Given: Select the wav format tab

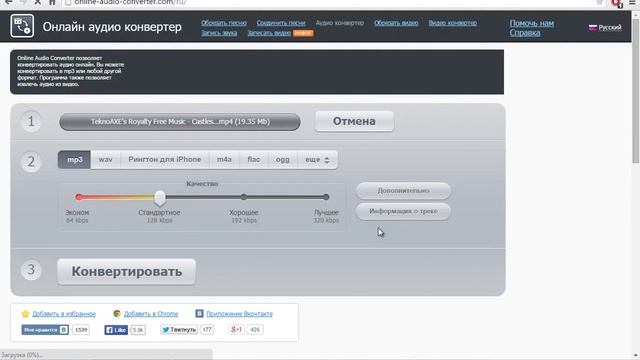Looking at the screenshot, I should tap(105, 160).
